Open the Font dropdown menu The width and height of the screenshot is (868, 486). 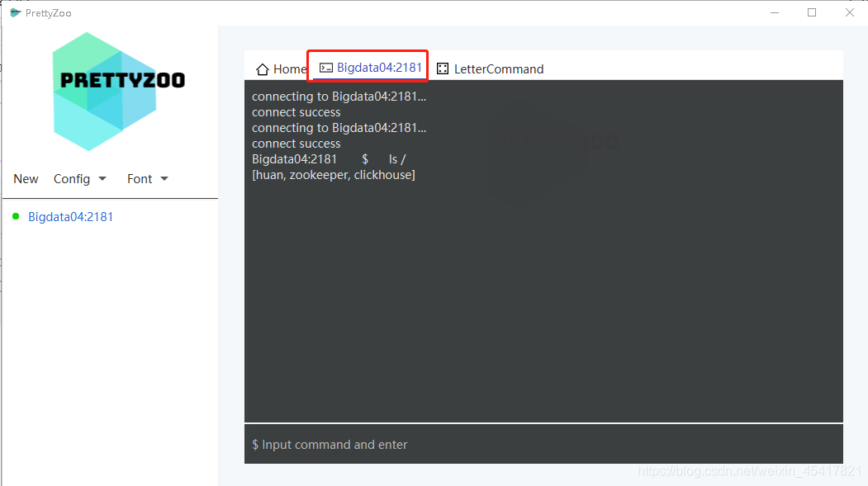click(147, 179)
